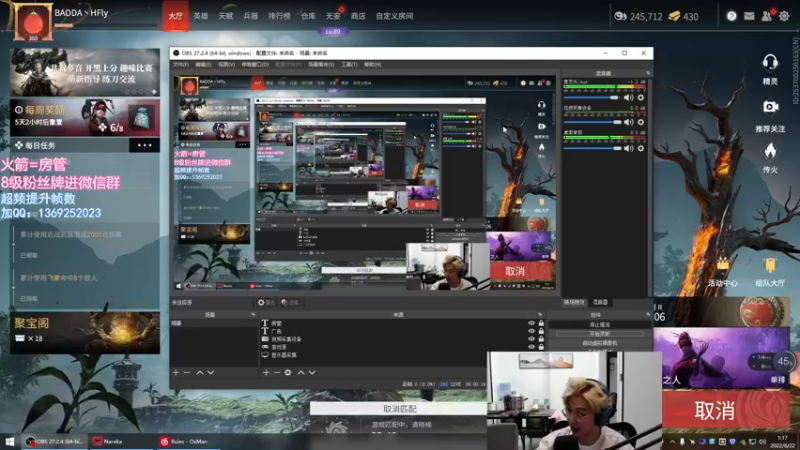Switch to 天赋 tab in game
800x450 pixels.
point(226,16)
